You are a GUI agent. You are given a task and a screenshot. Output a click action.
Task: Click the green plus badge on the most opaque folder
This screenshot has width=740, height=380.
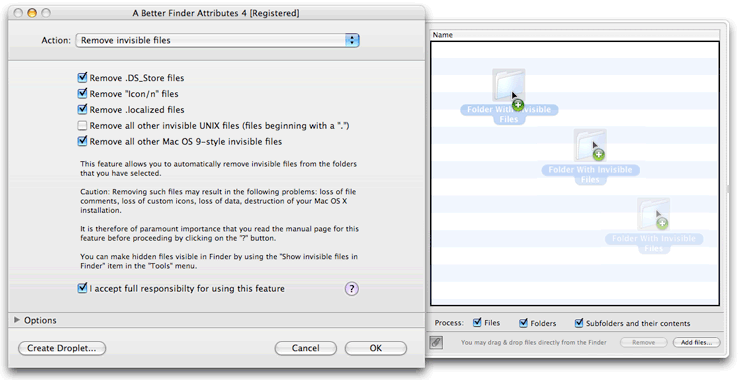(518, 105)
